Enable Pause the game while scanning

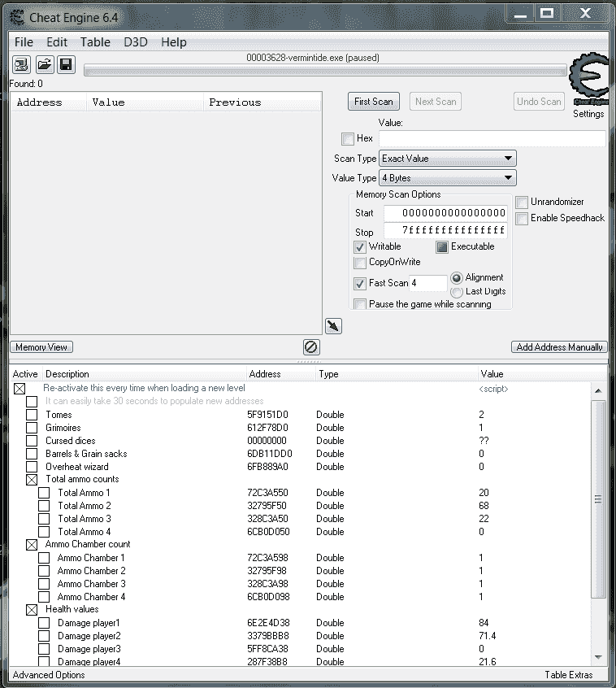click(360, 304)
